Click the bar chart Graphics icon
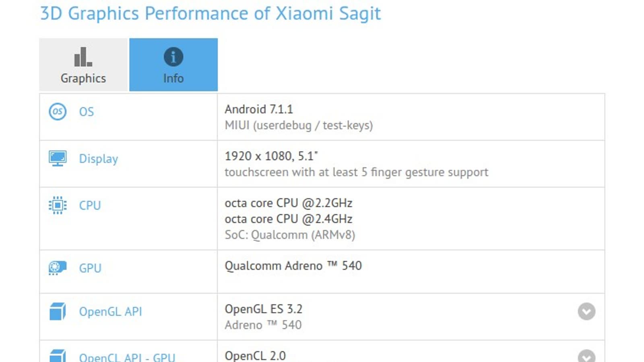The height and width of the screenshot is (362, 644). pyautogui.click(x=83, y=57)
